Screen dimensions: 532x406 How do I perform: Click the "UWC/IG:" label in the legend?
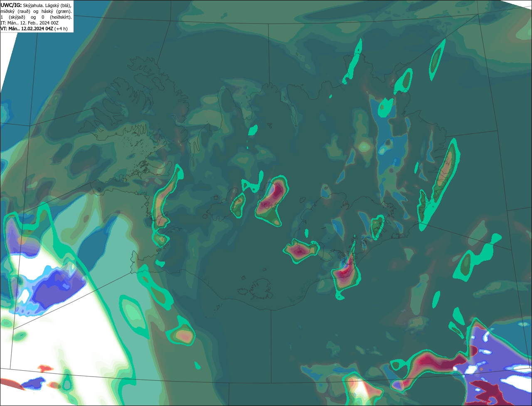[11, 5]
